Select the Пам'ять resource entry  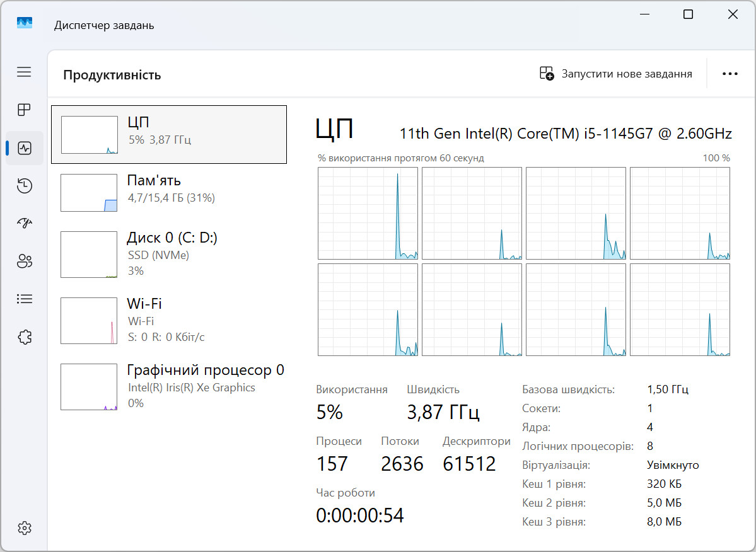point(168,192)
